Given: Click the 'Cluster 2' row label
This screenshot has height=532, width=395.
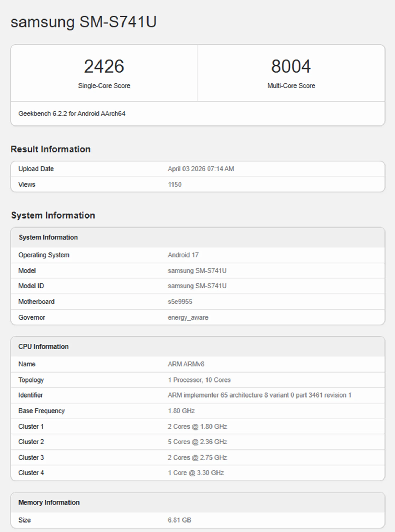Looking at the screenshot, I should point(31,442).
